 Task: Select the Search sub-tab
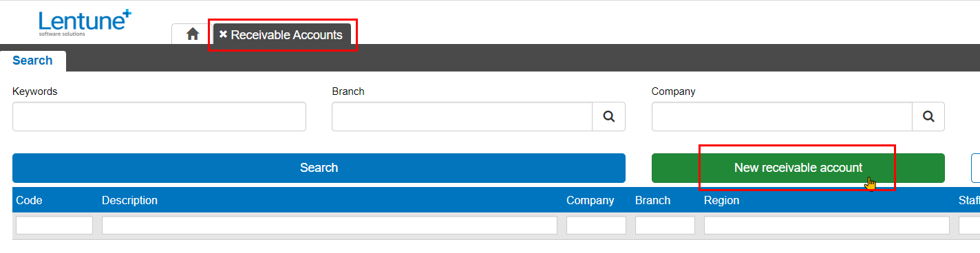tap(32, 60)
